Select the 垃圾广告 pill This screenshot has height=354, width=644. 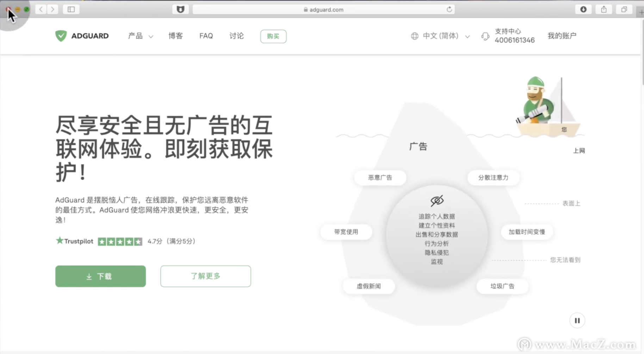[502, 286]
